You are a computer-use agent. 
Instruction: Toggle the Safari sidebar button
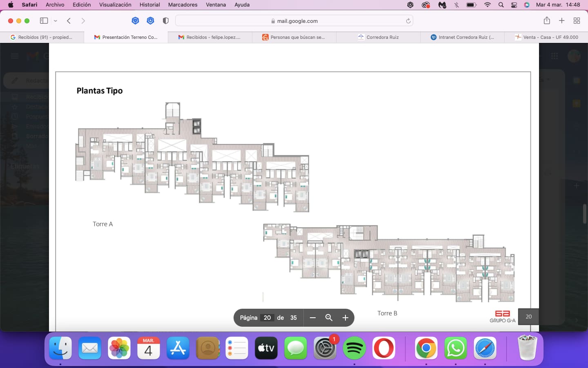[x=44, y=21]
